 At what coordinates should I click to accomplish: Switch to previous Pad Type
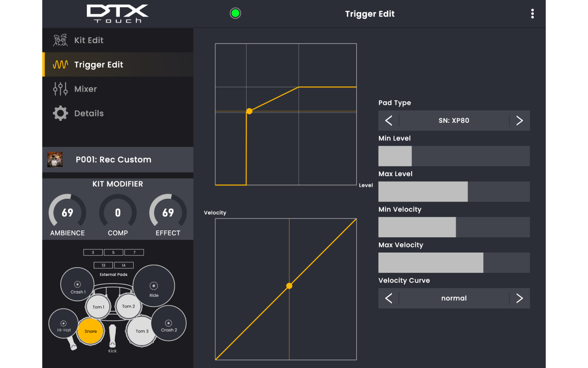pos(389,121)
